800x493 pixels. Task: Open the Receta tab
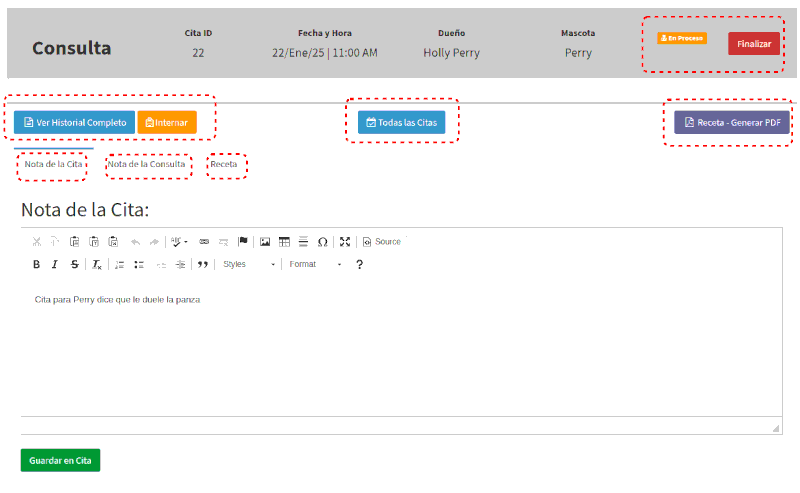224,164
